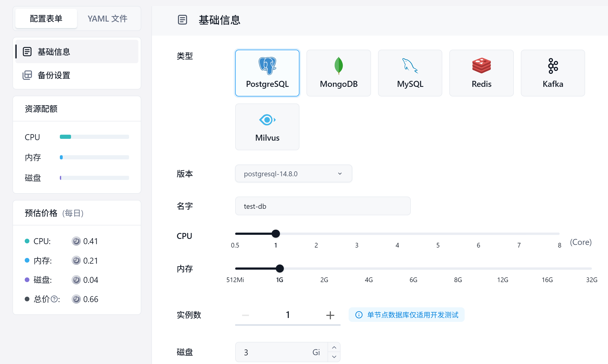Select Kafka database type

click(x=553, y=73)
